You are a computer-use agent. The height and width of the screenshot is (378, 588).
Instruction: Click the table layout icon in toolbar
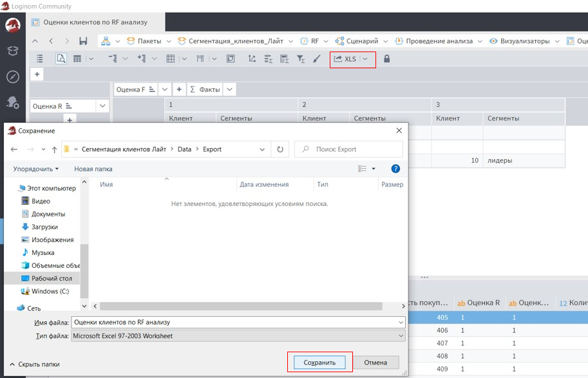77,59
